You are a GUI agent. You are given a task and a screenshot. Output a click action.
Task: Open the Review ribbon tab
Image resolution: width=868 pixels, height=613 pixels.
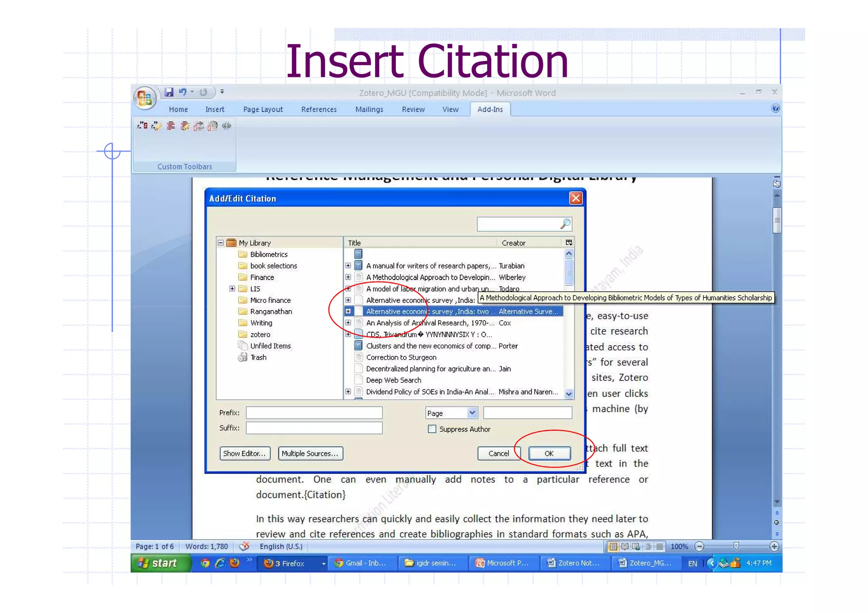pyautogui.click(x=413, y=109)
